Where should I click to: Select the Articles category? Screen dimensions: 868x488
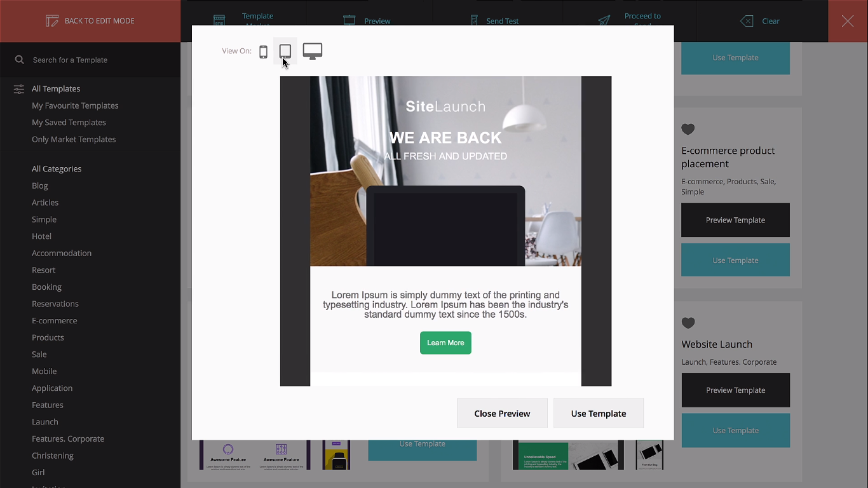point(45,203)
